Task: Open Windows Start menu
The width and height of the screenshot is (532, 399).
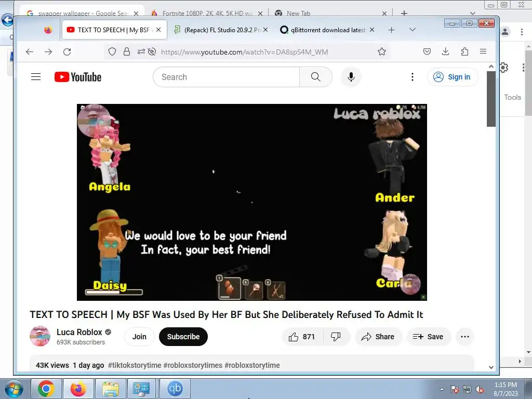Action: point(14,389)
